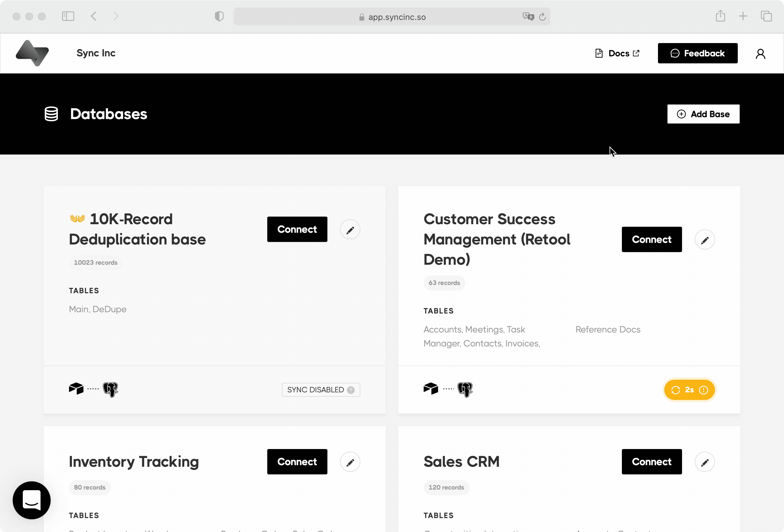Connect the 10K-Record Deduplication base
This screenshot has height=532, width=784.
[297, 229]
